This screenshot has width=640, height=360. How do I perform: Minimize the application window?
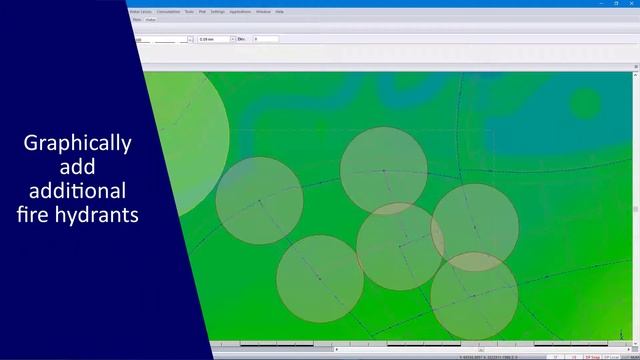coord(602,3)
